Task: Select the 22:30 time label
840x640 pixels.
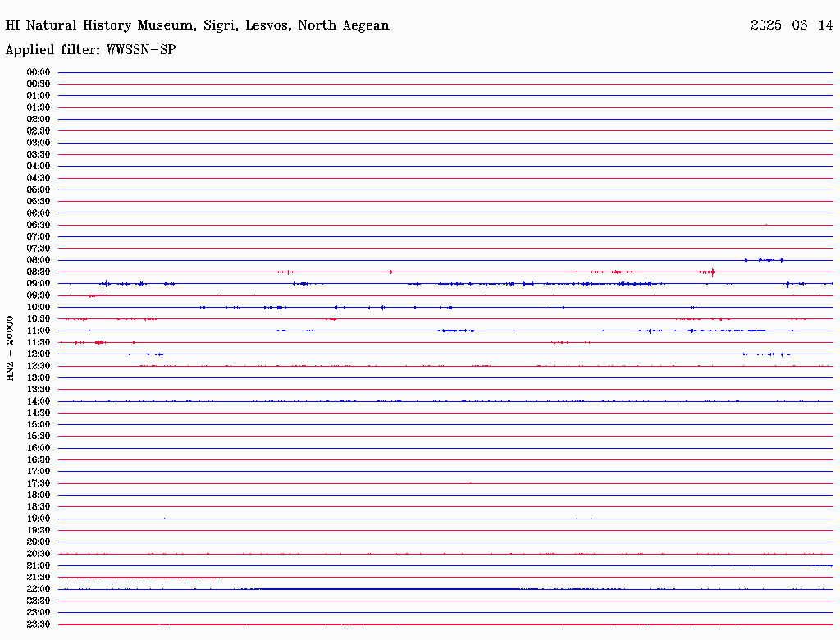Action: tap(39, 601)
